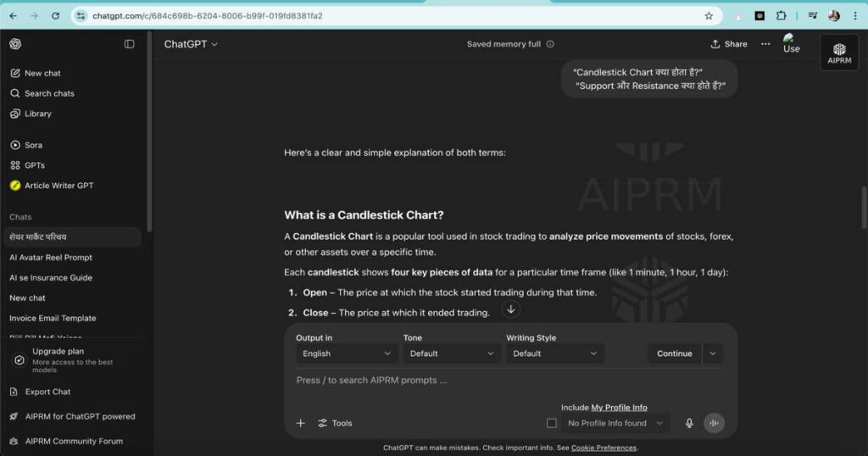Click the GPTs grid icon
This screenshot has width=868, height=456.
pyautogui.click(x=15, y=165)
